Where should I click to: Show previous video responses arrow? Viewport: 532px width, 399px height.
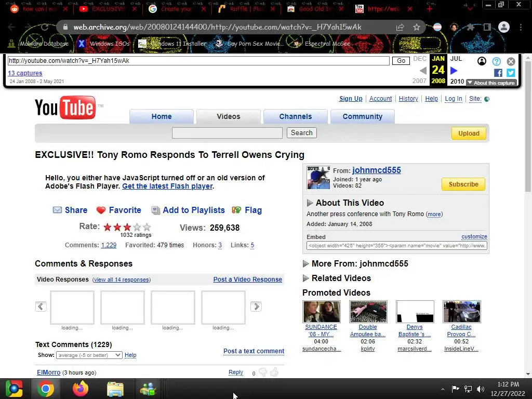click(x=41, y=307)
